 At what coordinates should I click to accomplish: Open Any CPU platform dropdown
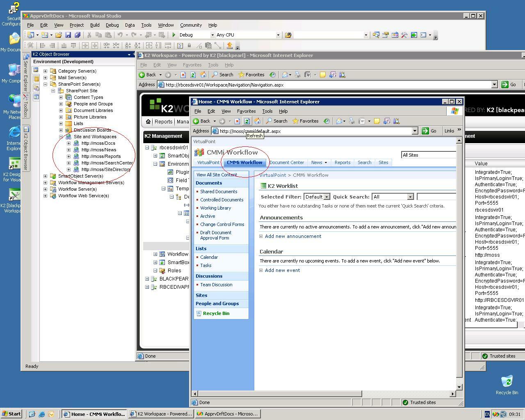(x=278, y=35)
